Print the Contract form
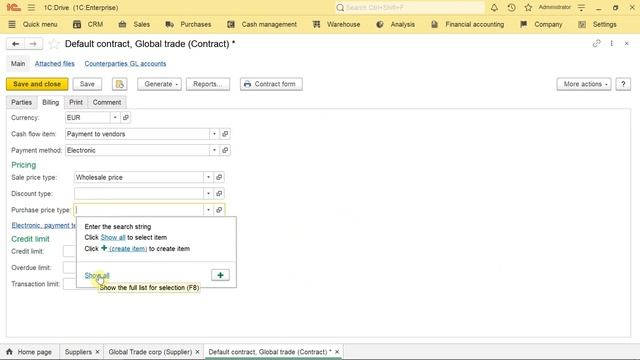 [x=271, y=84]
